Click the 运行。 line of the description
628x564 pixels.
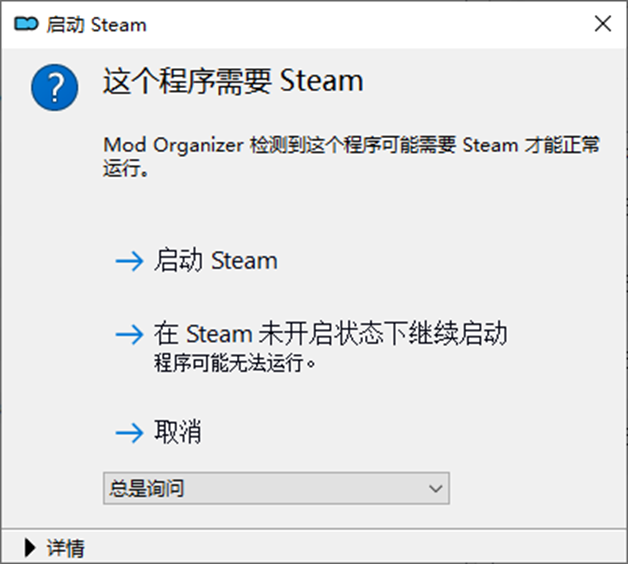pyautogui.click(x=126, y=168)
